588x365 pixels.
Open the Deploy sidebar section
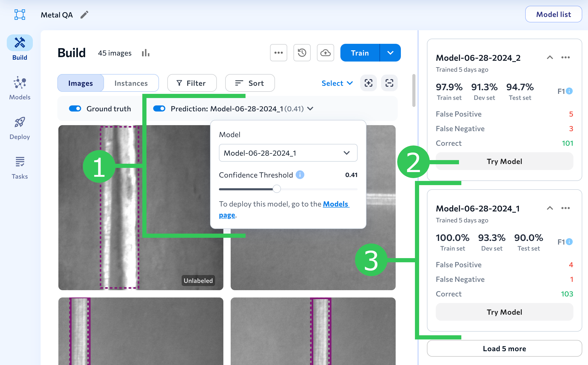coord(20,128)
